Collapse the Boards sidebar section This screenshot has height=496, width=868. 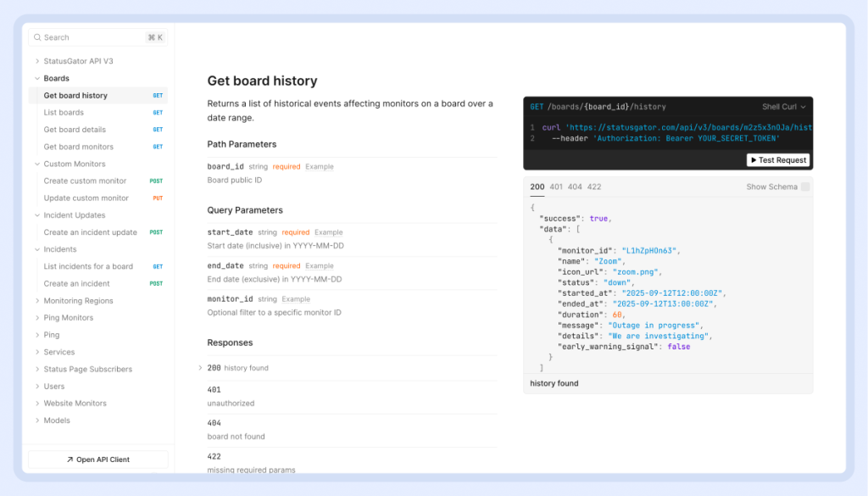tap(37, 79)
